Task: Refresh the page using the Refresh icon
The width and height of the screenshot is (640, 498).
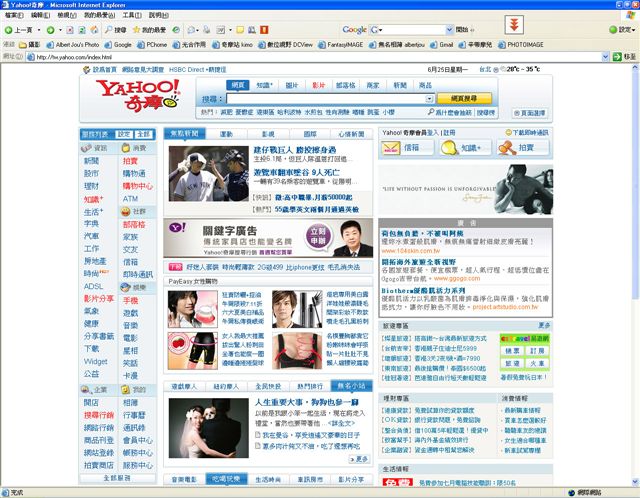Action: [82, 30]
